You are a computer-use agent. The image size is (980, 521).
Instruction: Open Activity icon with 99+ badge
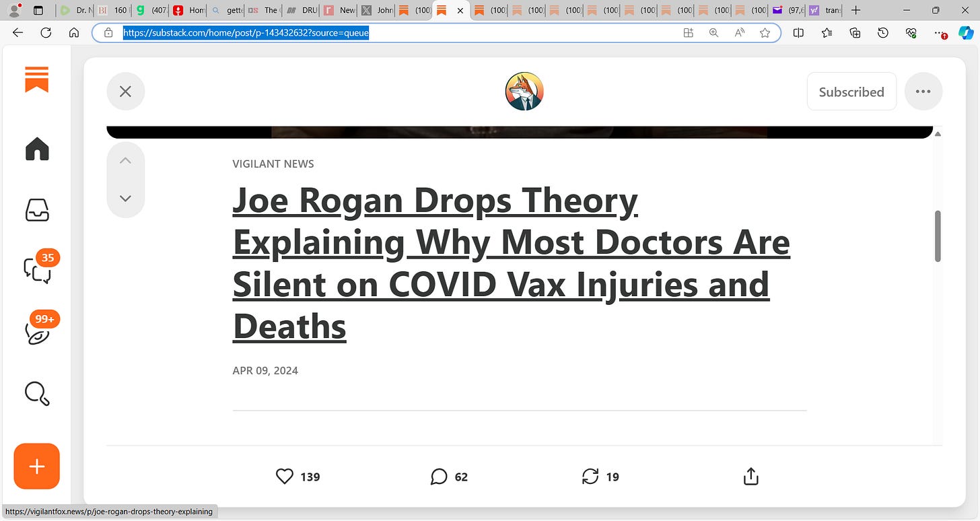coord(37,333)
